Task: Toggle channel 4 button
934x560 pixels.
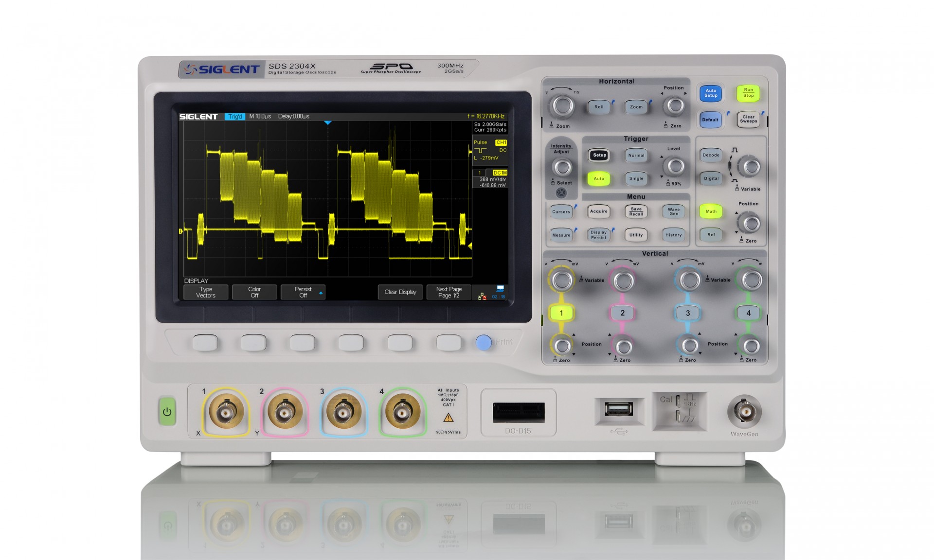Action: [749, 313]
